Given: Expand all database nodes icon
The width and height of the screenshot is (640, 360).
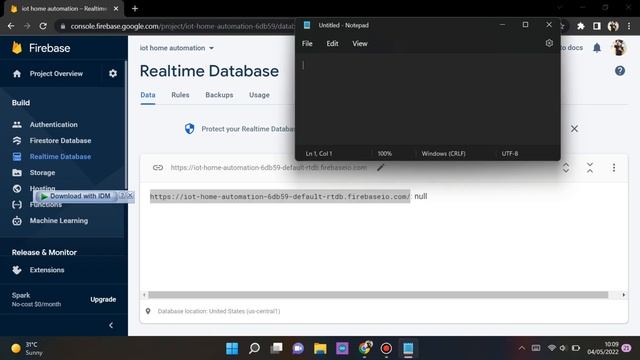Looking at the screenshot, I should [566, 168].
